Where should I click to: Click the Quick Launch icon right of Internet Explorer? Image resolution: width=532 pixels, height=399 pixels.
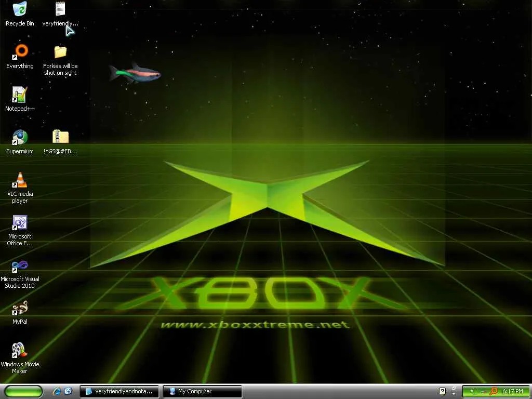pos(68,391)
